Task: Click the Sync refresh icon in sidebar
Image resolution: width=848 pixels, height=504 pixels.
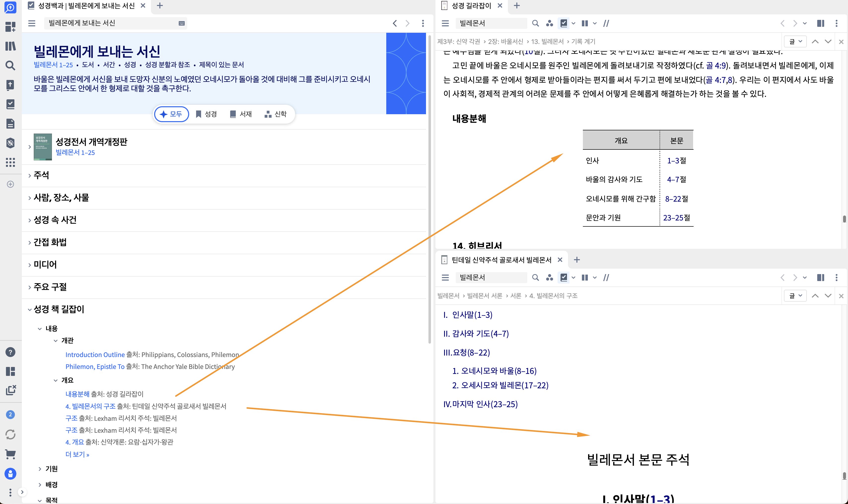Action: [x=10, y=434]
